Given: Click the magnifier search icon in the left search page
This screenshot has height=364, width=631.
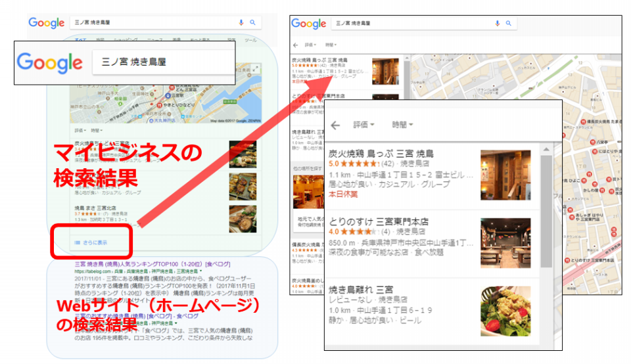Looking at the screenshot, I should click(x=252, y=22).
